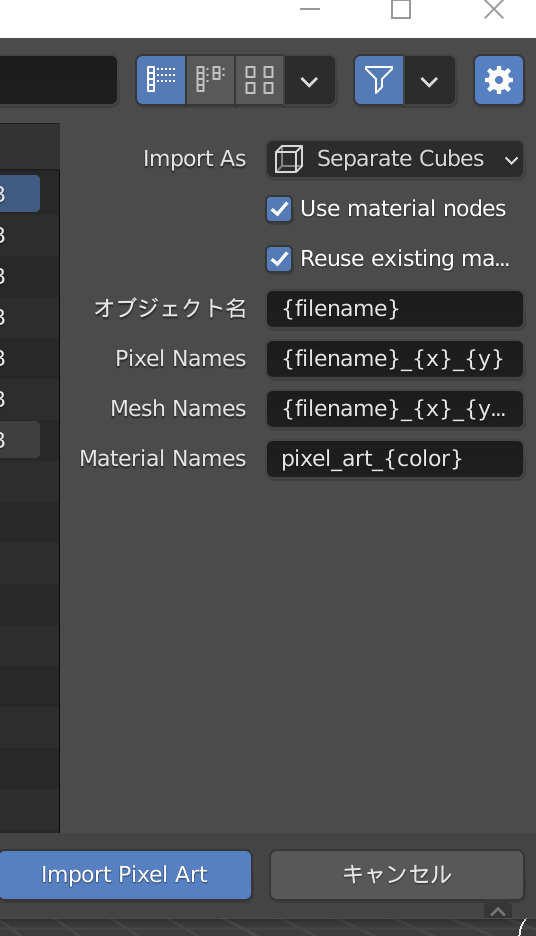Maximize the file browser window
Screen dimensions: 536x936
point(401,9)
